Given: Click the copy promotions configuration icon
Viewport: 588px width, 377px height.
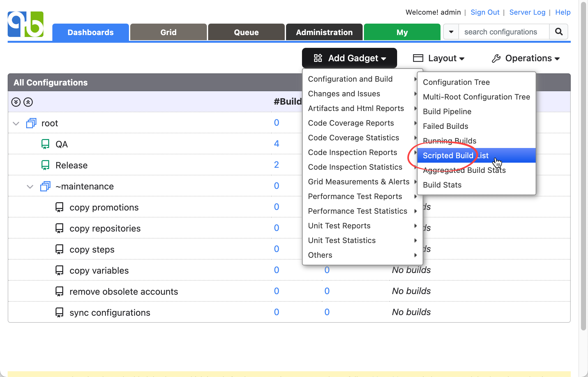Looking at the screenshot, I should (x=59, y=207).
